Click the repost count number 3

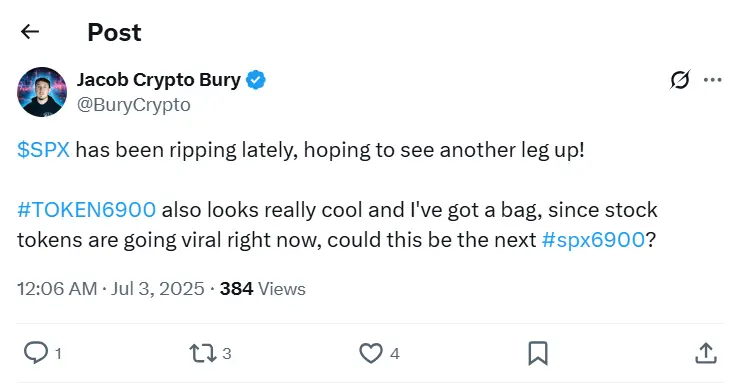click(x=227, y=354)
